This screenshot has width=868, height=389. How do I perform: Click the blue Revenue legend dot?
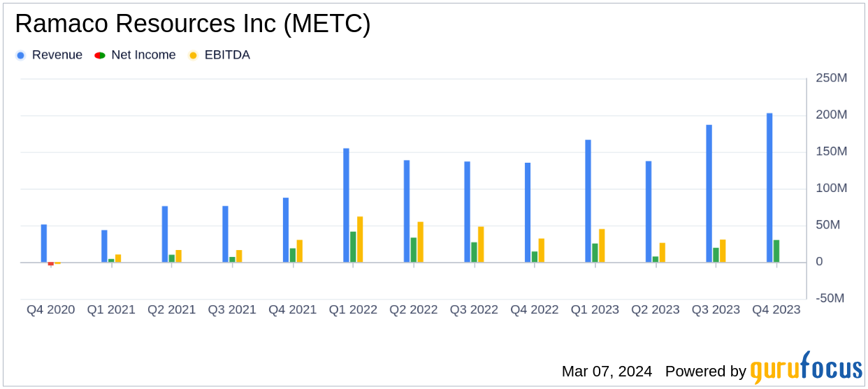pos(20,55)
